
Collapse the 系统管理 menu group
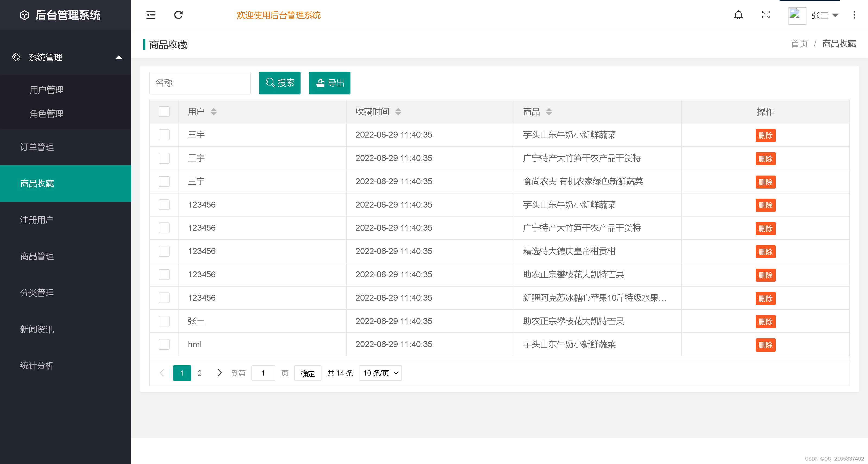[119, 57]
